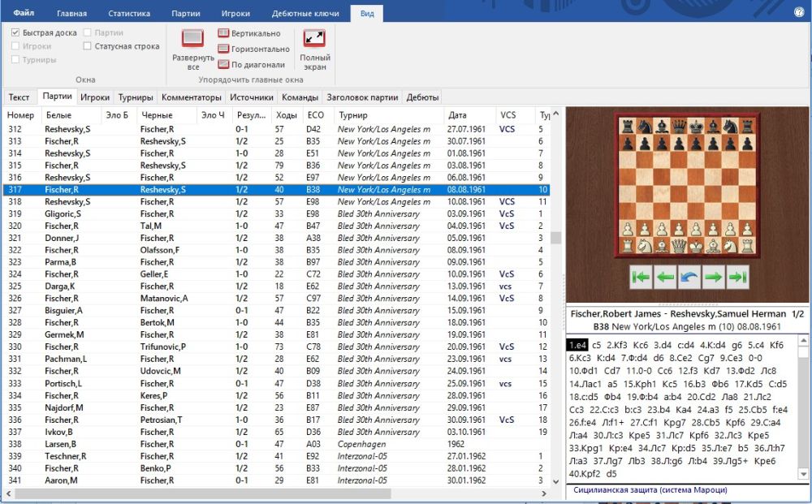Jump to the last move of game
The width and height of the screenshot is (812, 504).
(x=737, y=277)
